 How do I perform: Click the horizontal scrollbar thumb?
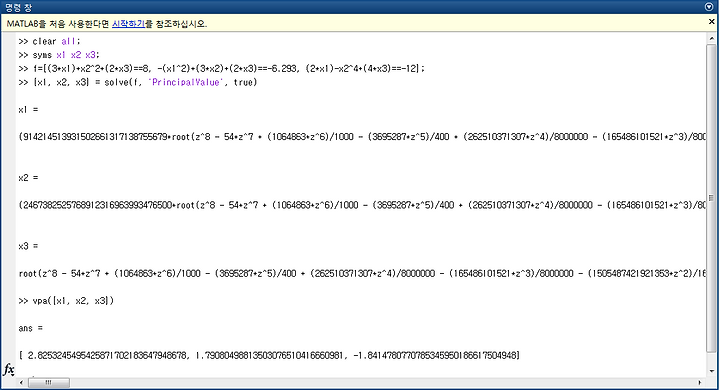tap(49, 382)
